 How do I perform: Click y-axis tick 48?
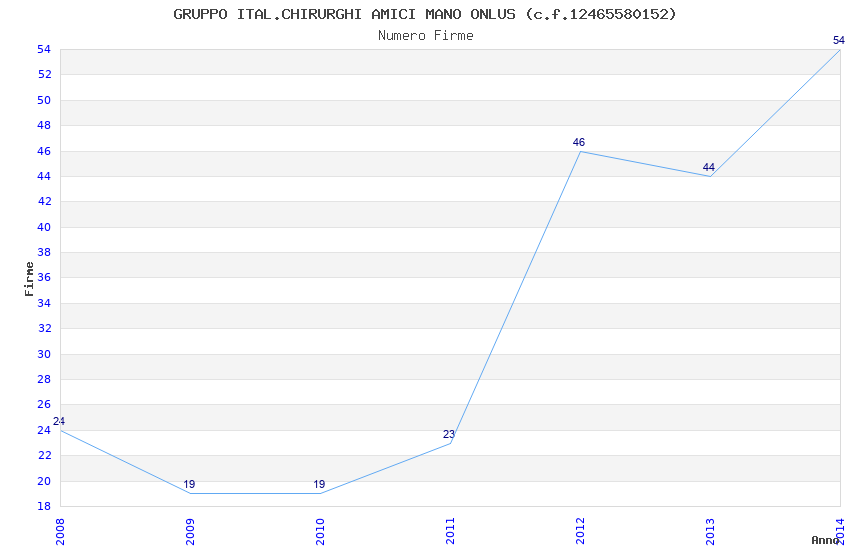click(44, 125)
